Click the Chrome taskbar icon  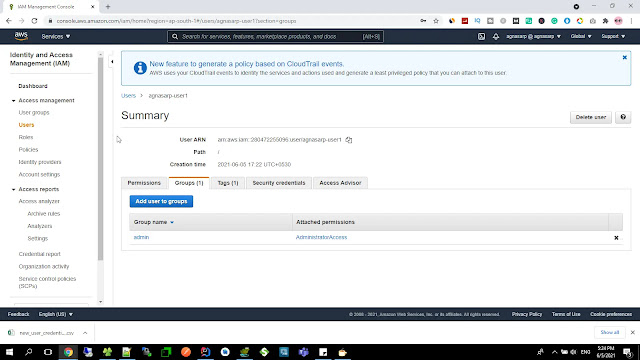[x=68, y=352]
